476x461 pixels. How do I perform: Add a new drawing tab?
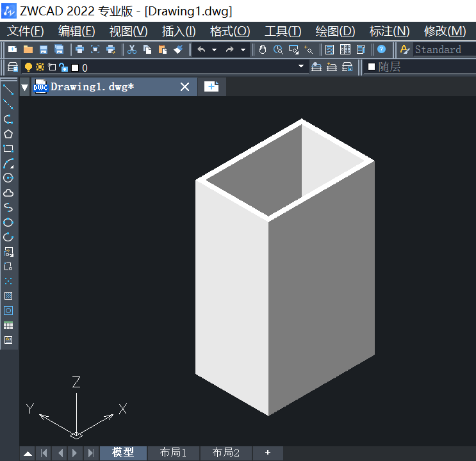point(211,87)
